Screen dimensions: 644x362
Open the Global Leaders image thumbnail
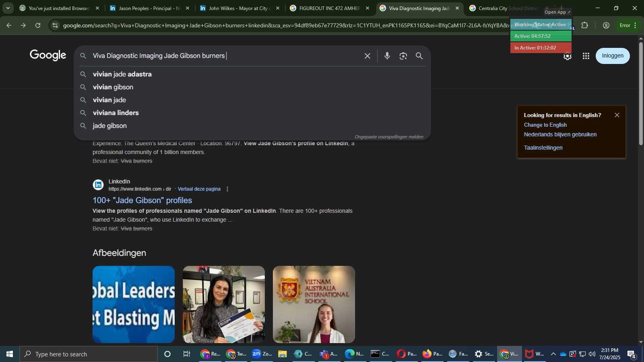(134, 304)
